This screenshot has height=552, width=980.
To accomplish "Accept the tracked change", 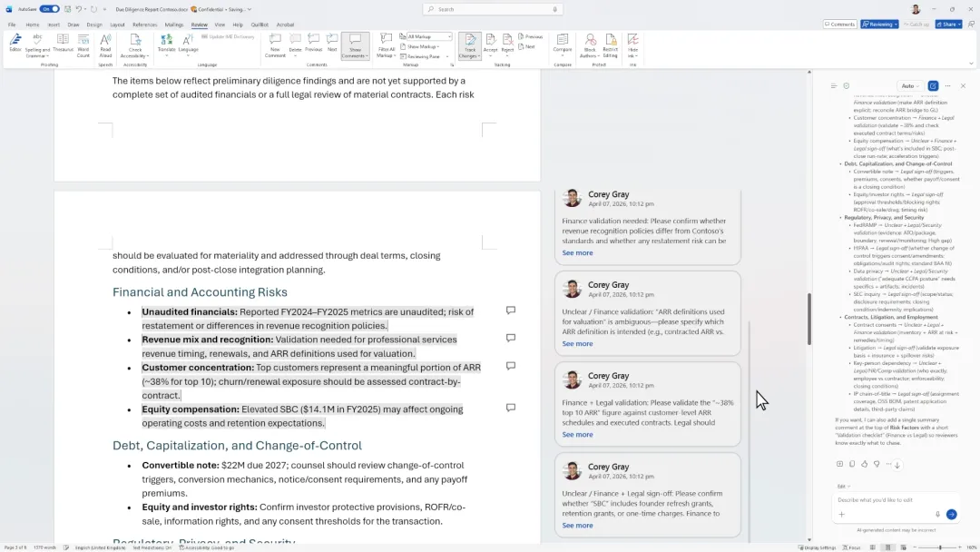I will tap(491, 44).
